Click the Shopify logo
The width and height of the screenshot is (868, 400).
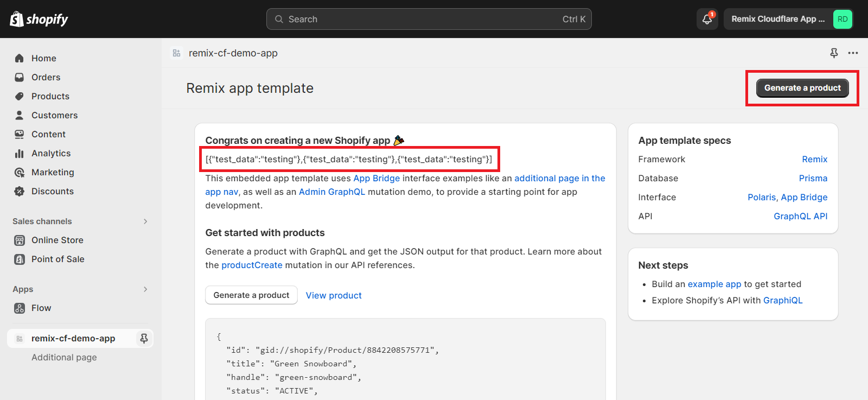[39, 19]
